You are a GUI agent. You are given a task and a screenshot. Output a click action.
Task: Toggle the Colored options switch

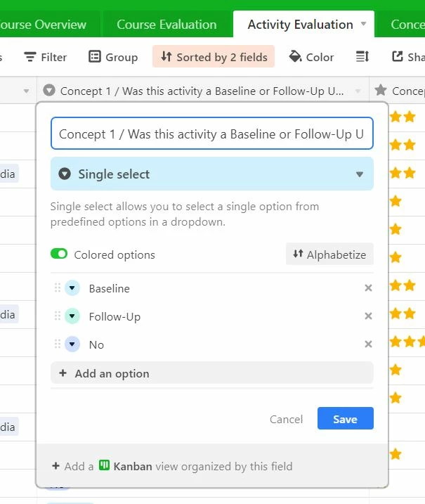pyautogui.click(x=59, y=254)
